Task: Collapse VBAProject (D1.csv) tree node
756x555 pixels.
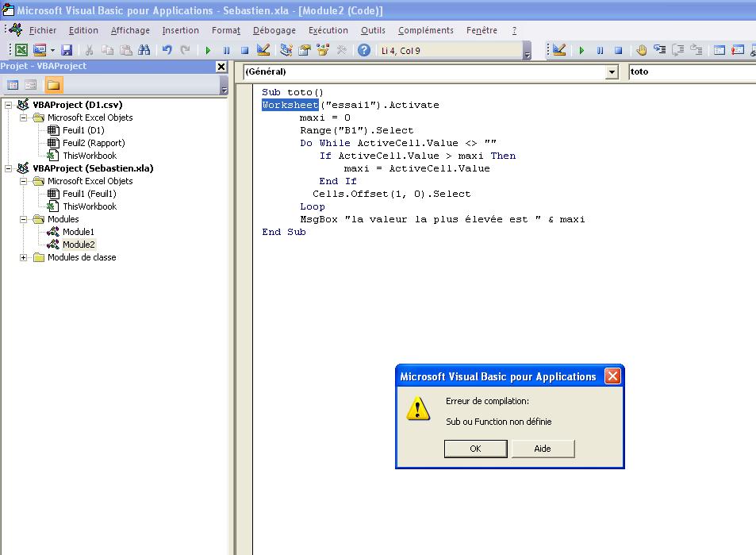Action: pyautogui.click(x=8, y=105)
